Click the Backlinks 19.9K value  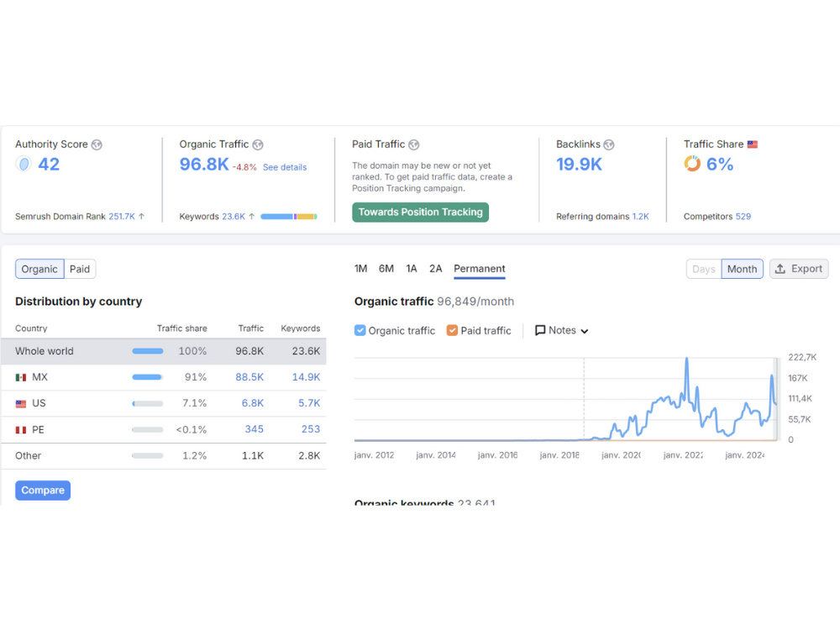[x=579, y=164]
